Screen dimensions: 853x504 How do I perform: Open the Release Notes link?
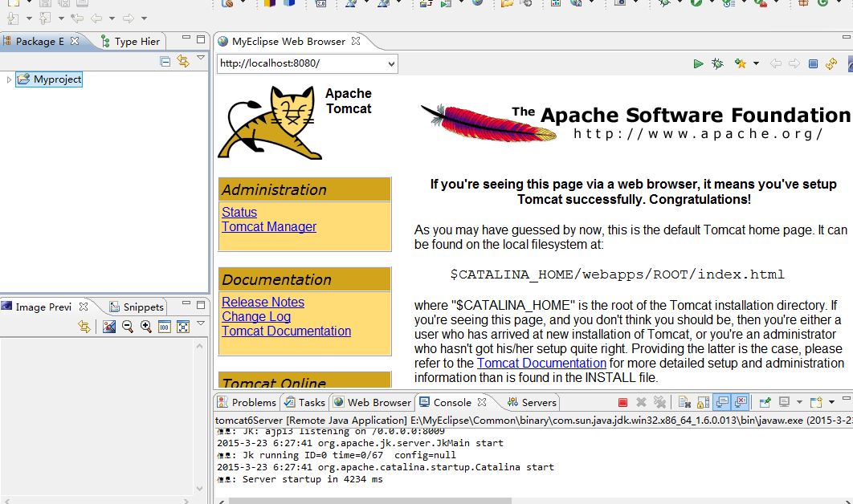pos(263,302)
